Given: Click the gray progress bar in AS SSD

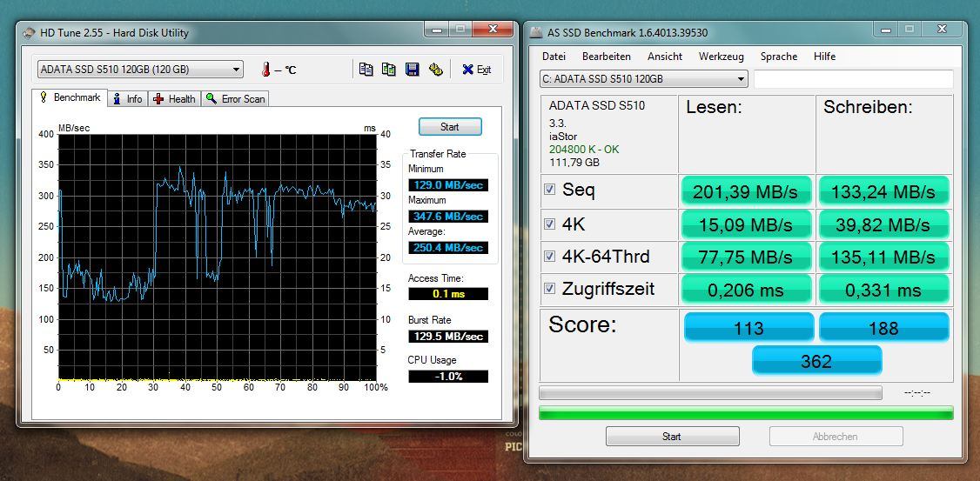Looking at the screenshot, I should (710, 393).
